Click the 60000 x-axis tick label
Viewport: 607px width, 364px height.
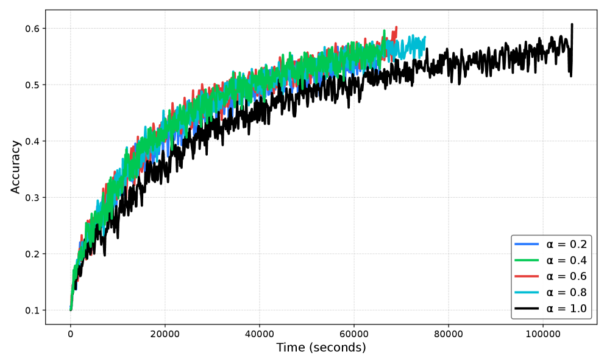click(x=354, y=334)
